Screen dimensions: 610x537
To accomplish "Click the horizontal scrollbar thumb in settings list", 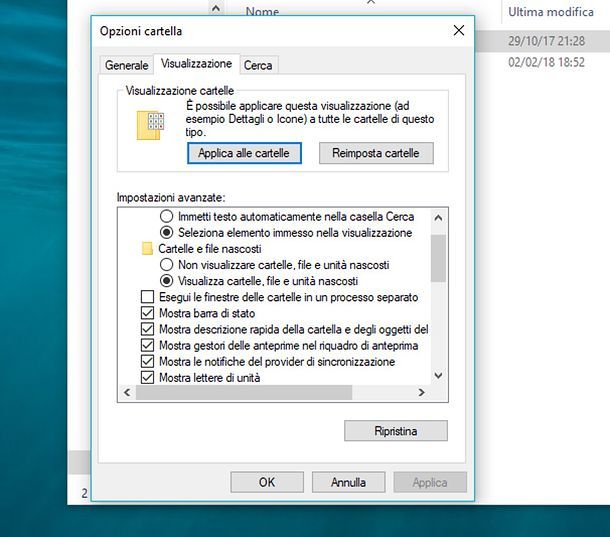I will click(244, 392).
